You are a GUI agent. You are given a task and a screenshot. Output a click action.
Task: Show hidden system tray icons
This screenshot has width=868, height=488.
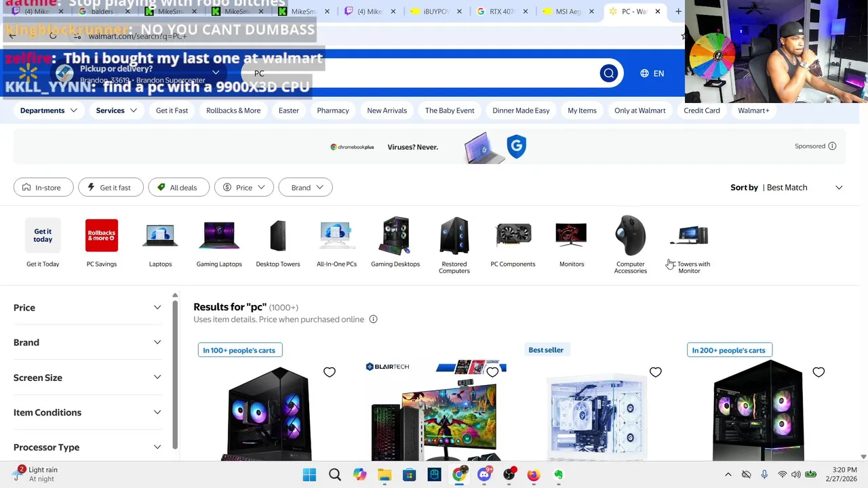[x=728, y=474]
